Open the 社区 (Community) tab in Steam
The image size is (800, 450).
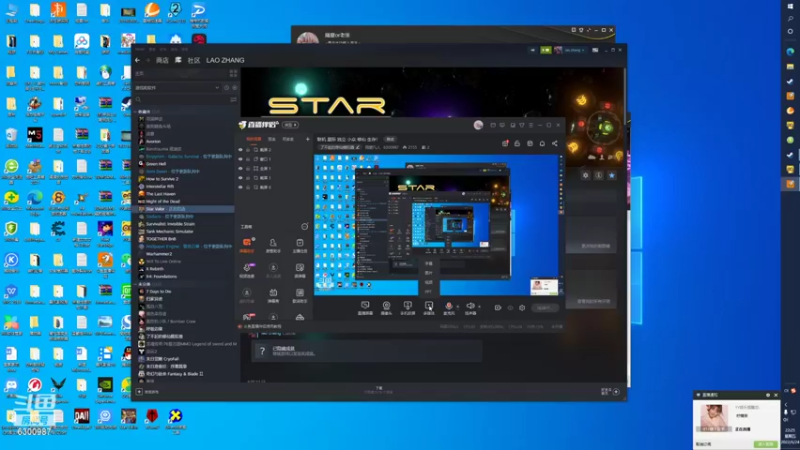pos(194,60)
